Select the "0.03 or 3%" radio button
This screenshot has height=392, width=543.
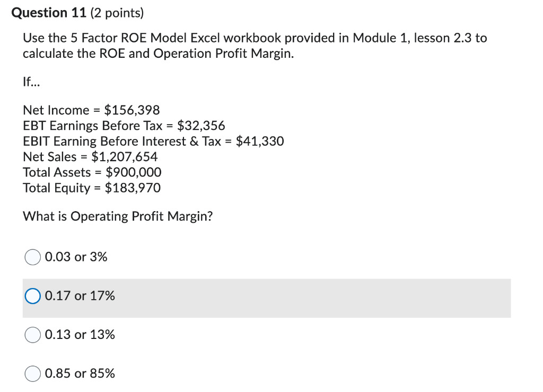click(x=32, y=257)
